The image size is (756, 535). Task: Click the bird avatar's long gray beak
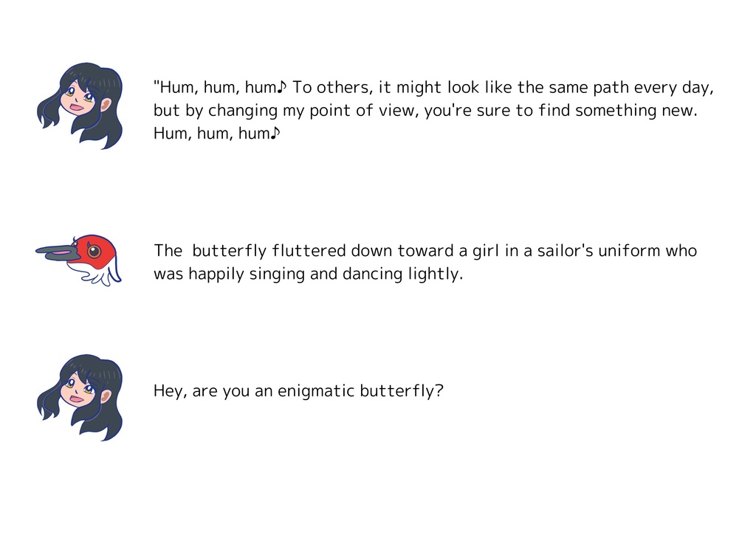[55, 252]
